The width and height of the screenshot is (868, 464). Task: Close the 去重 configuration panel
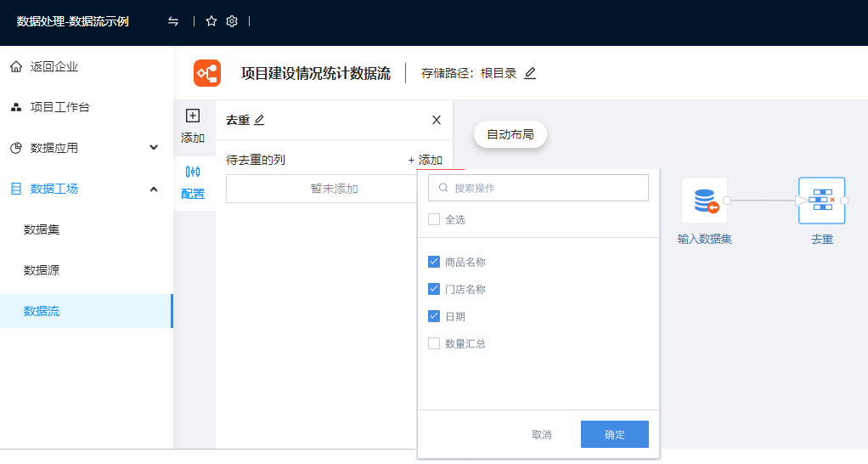click(437, 120)
